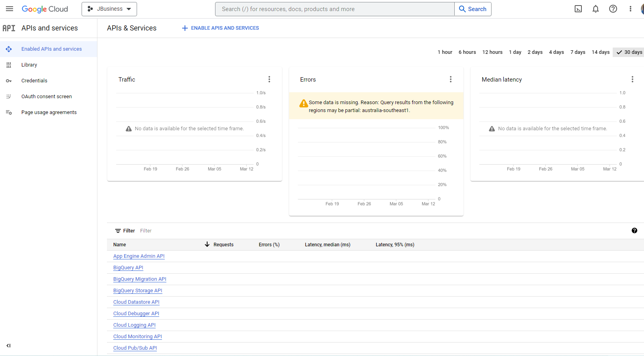Open the JBusiness project selector dropdown
The height and width of the screenshot is (356, 644).
[109, 9]
